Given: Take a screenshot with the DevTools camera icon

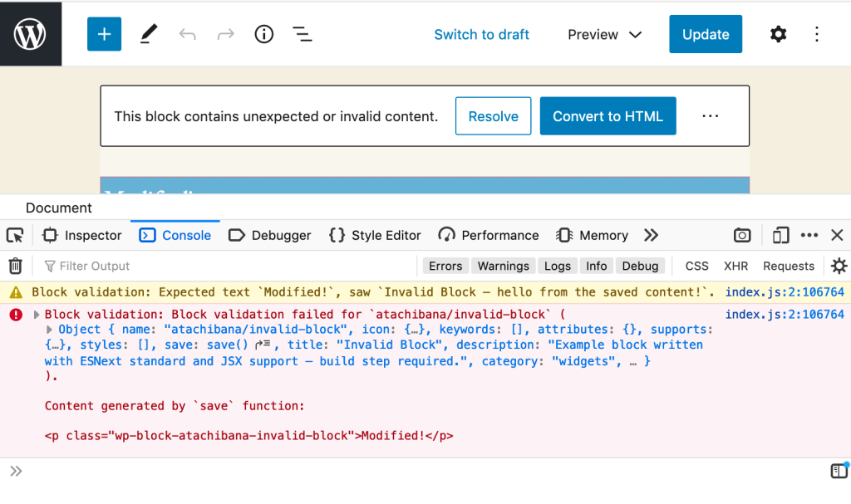Looking at the screenshot, I should (742, 235).
